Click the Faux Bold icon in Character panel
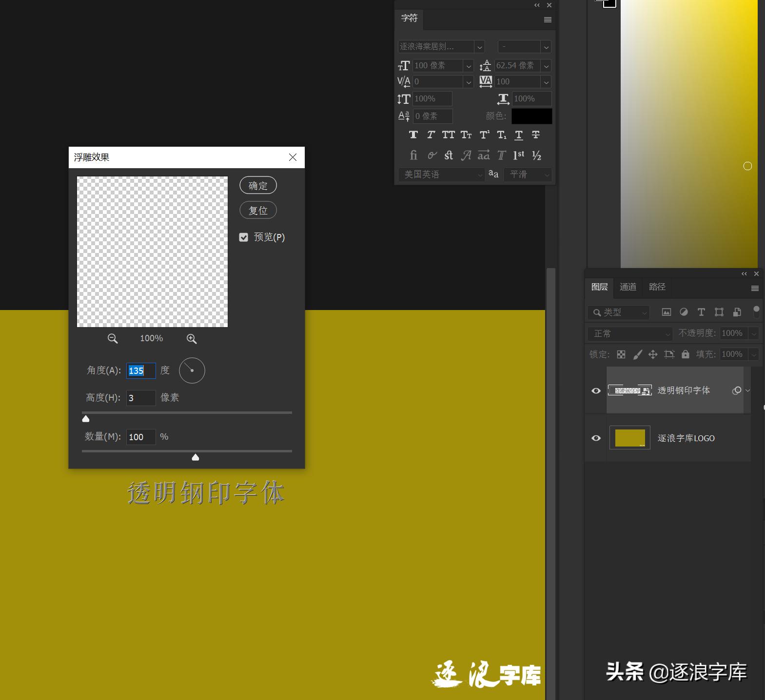 [413, 135]
